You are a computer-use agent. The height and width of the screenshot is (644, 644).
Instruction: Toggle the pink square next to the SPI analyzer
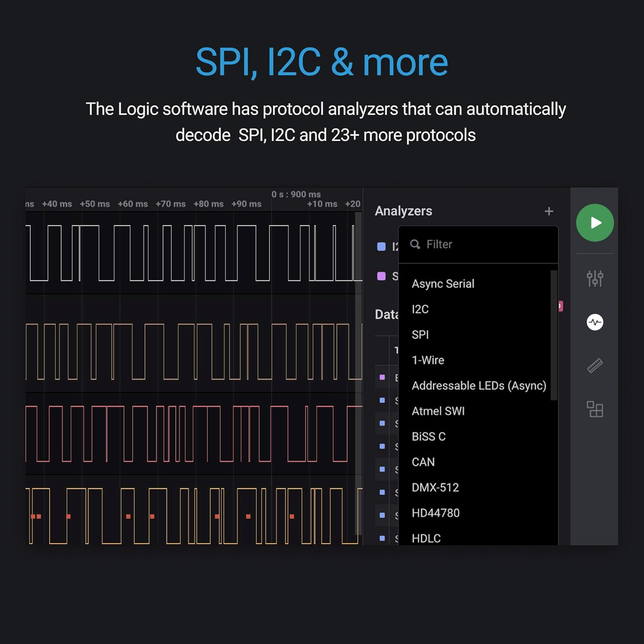[382, 276]
